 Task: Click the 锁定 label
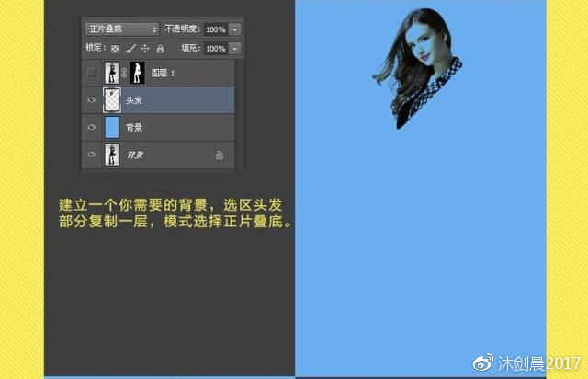coord(96,48)
